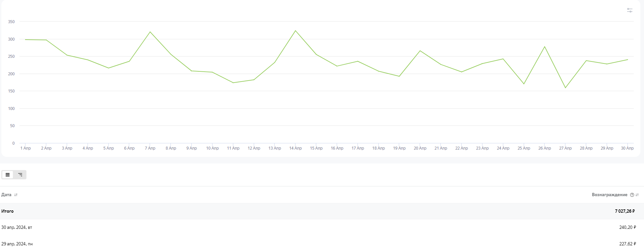Open the chart settings sliders icon
The width and height of the screenshot is (644, 251).
tap(629, 11)
